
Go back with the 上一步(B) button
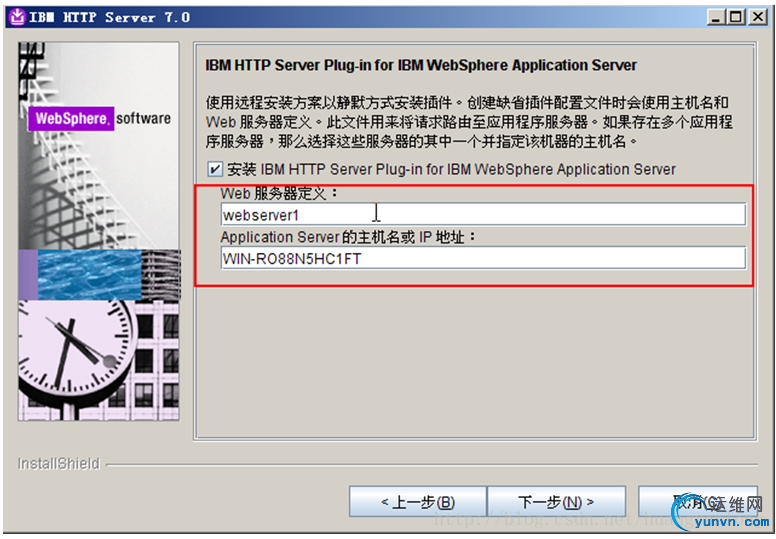click(x=418, y=502)
